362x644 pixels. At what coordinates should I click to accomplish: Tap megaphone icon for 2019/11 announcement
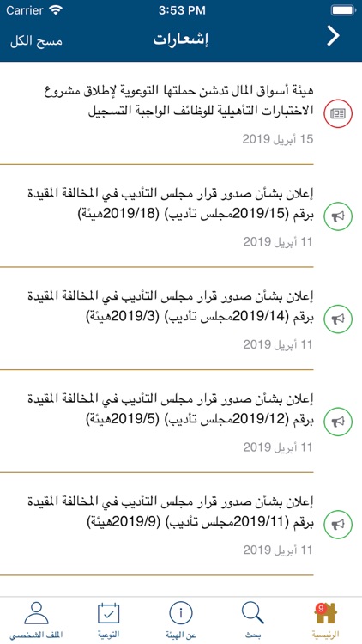(338, 525)
